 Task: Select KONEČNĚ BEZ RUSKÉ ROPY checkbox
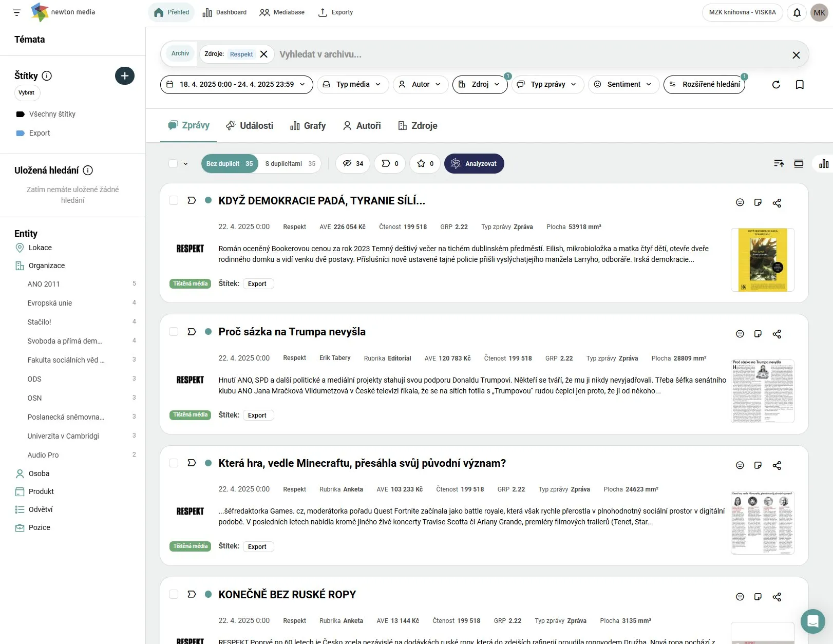coord(174,594)
